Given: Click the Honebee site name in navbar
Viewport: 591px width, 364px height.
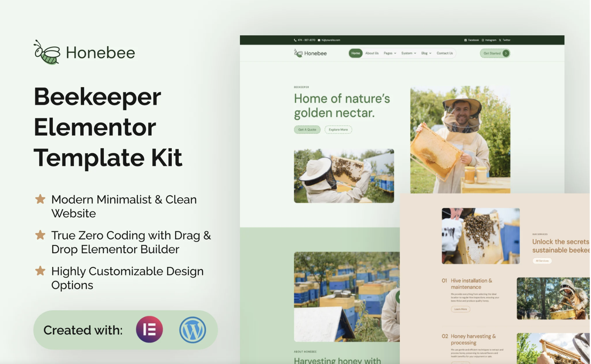Looking at the screenshot, I should coord(315,53).
